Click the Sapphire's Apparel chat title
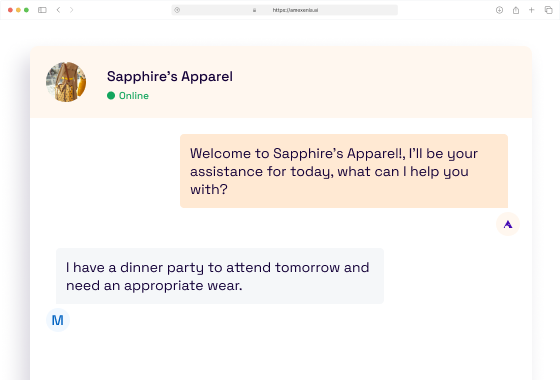 (170, 76)
